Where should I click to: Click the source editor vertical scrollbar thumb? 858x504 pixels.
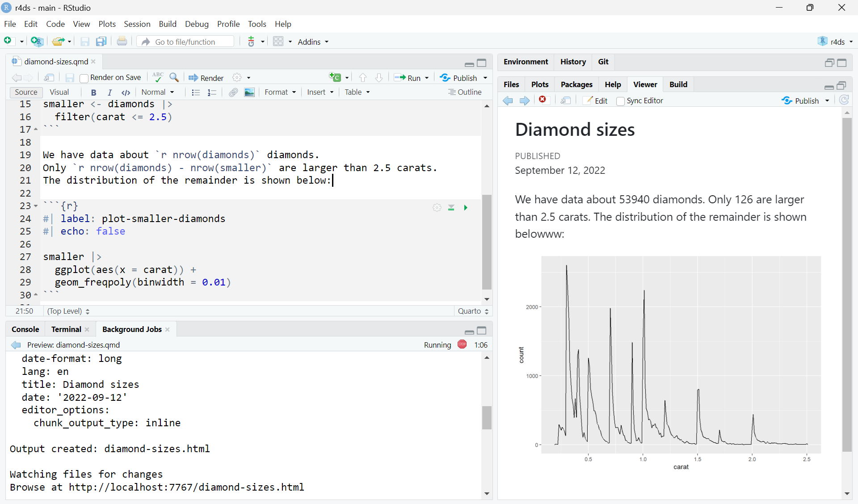487,242
